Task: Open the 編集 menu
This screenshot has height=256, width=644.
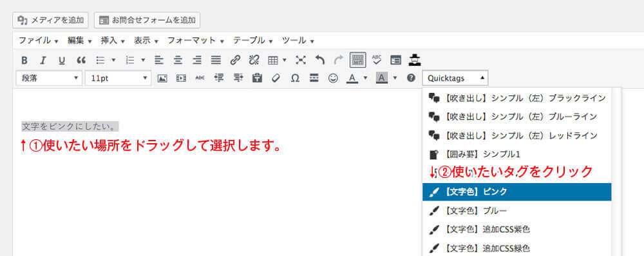Action: pos(80,41)
